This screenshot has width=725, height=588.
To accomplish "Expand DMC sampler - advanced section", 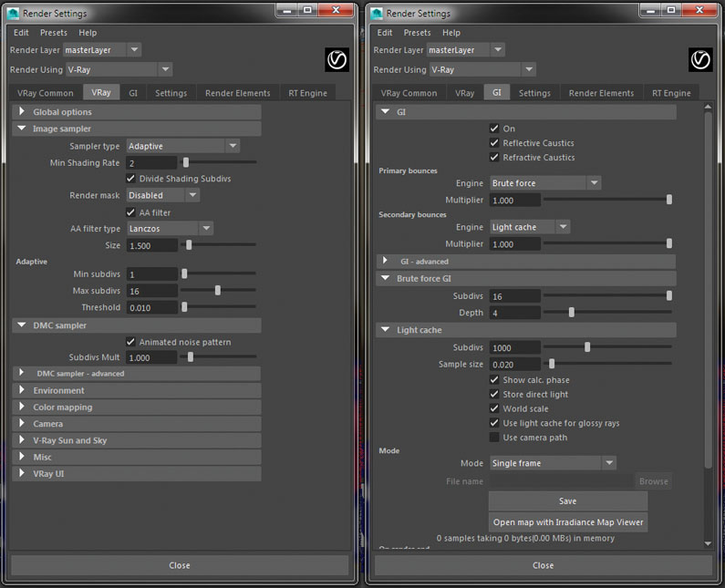I will 137,374.
